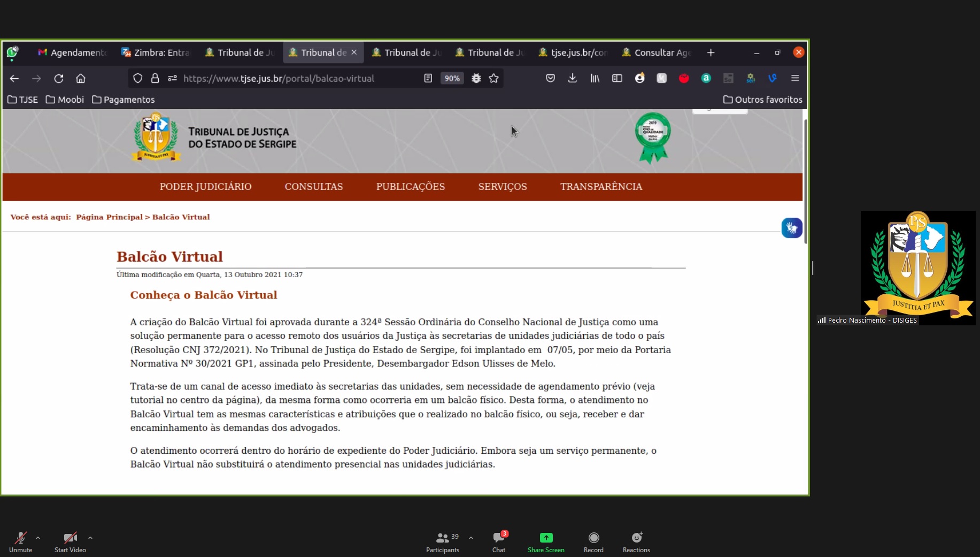Start Video in Zoom
Image resolution: width=980 pixels, height=557 pixels.
point(70,541)
